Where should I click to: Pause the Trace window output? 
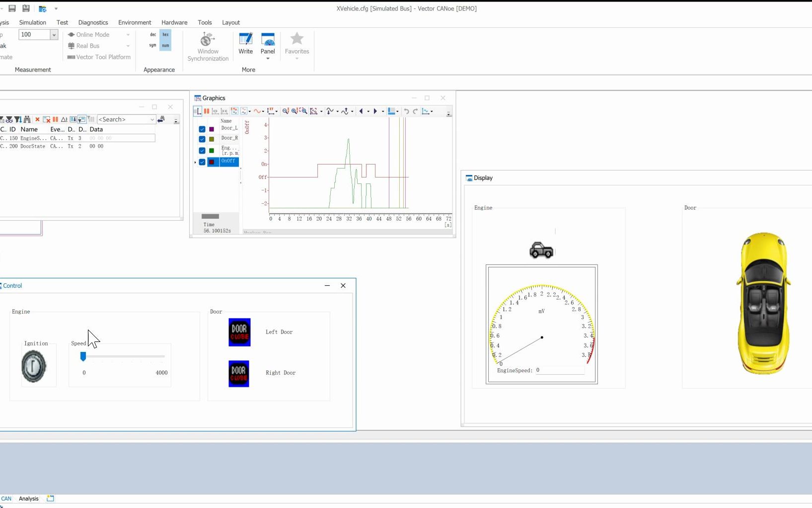[56, 119]
